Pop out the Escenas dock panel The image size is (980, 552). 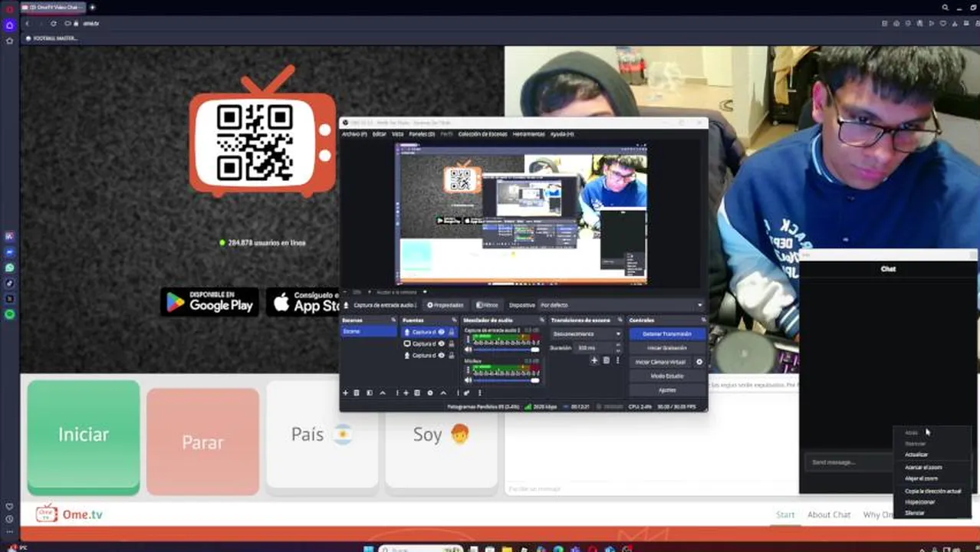click(x=393, y=320)
